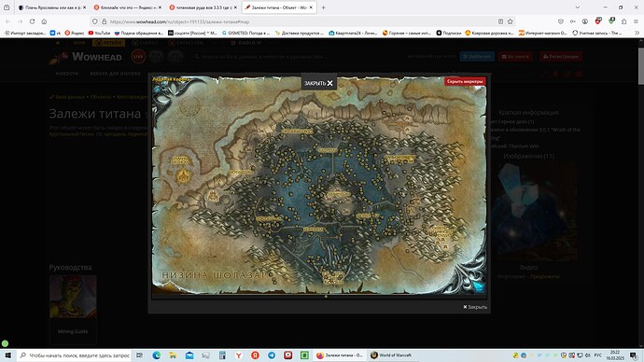Switch to World of Warcraft taskbar window
Viewport: 644px width, 362px height.
pyautogui.click(x=391, y=355)
